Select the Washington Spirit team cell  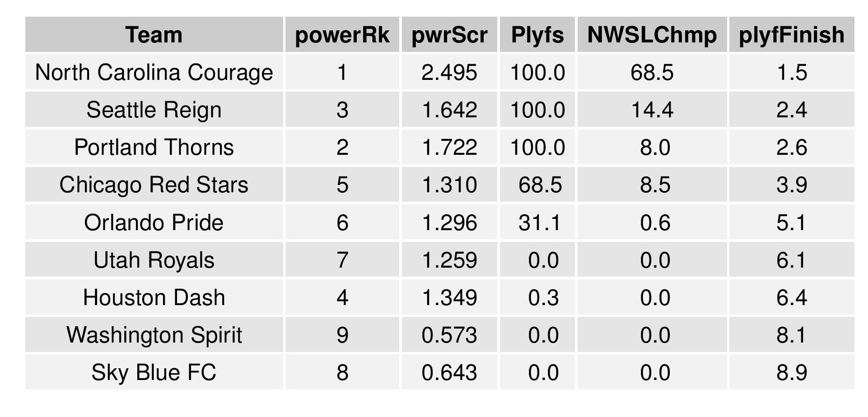(x=154, y=335)
